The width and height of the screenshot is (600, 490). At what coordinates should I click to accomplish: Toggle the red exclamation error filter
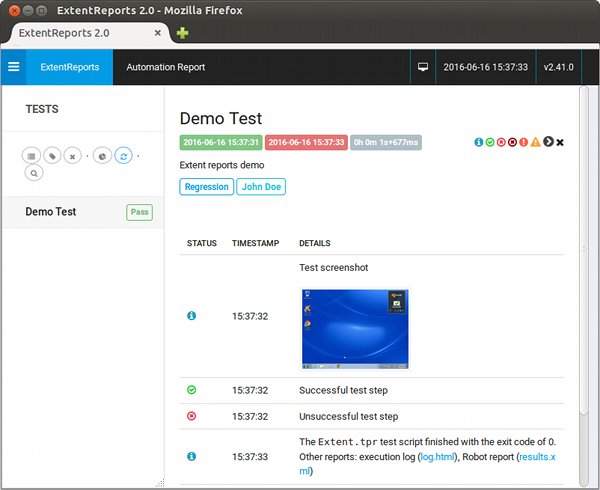coord(524,142)
